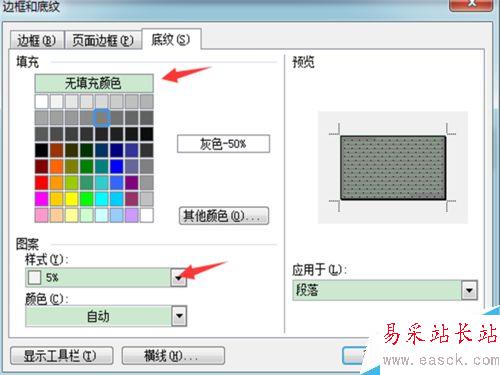Choose the light yellow pastel swatch
This screenshot has height=375, width=500.
(x=71, y=215)
